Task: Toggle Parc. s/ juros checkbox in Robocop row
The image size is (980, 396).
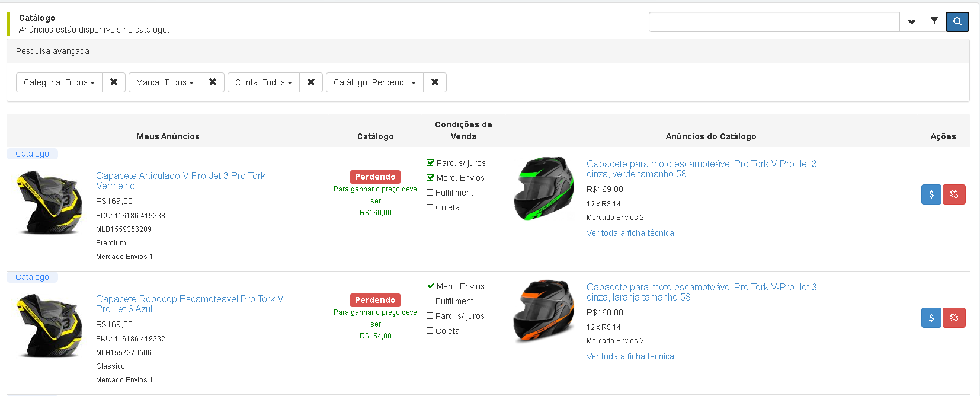Action: click(430, 316)
